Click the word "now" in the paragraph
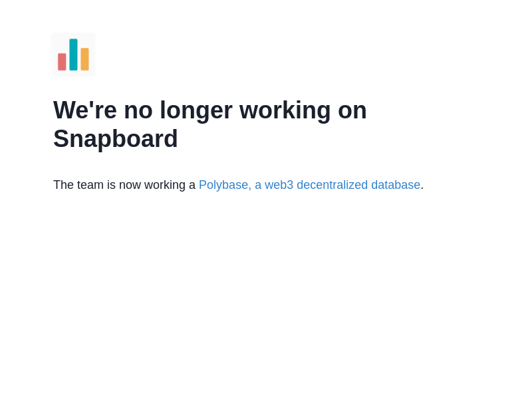This screenshot has width=532, height=399. 130,185
